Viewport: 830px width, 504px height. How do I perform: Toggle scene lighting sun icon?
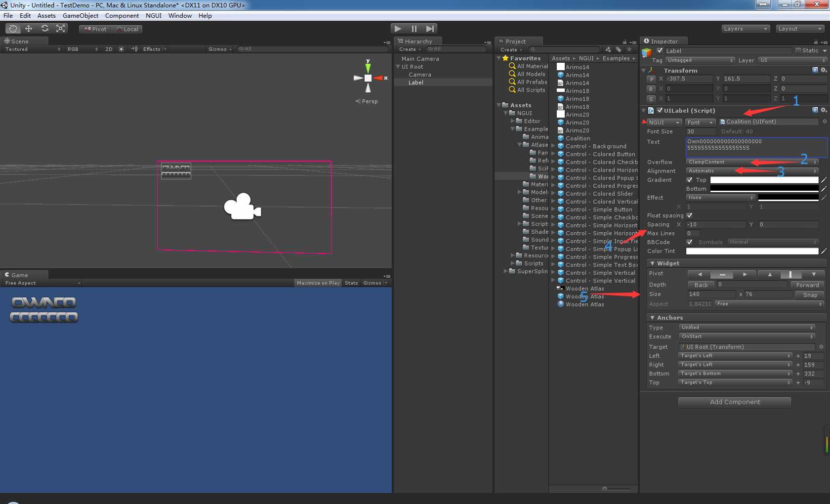pyautogui.click(x=122, y=49)
